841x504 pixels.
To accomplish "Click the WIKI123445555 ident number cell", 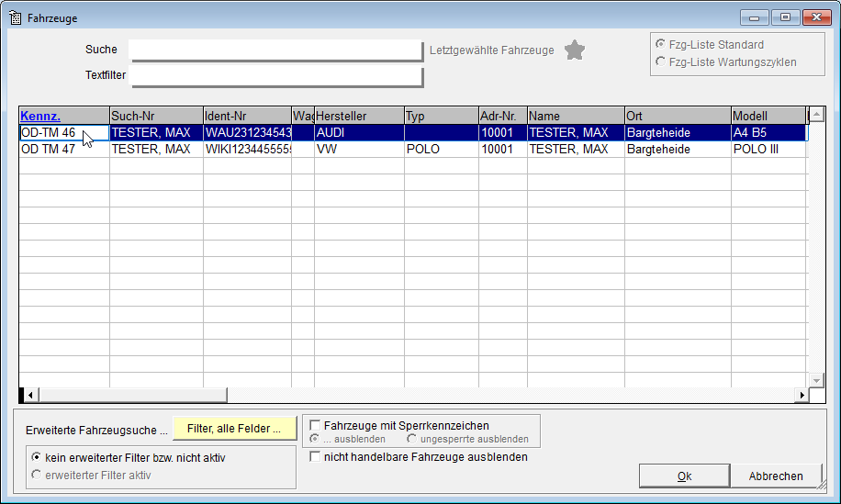I will pyautogui.click(x=247, y=149).
